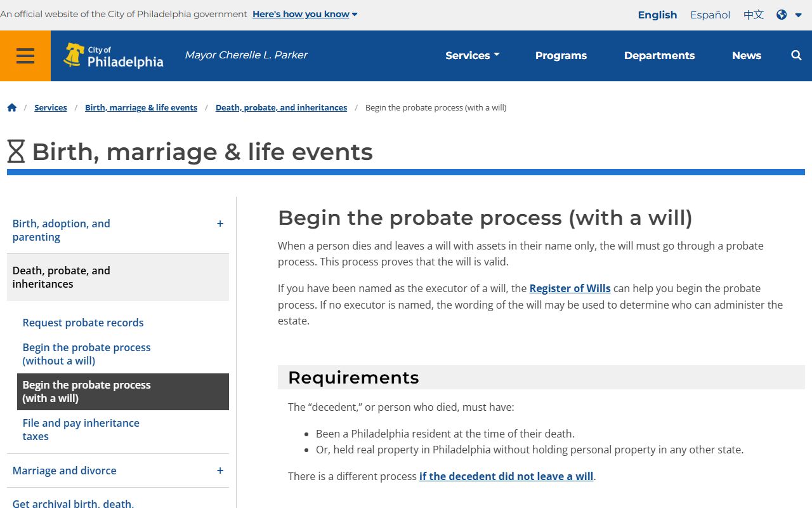
Task: Click the Services breadcrumb link
Action: click(51, 107)
